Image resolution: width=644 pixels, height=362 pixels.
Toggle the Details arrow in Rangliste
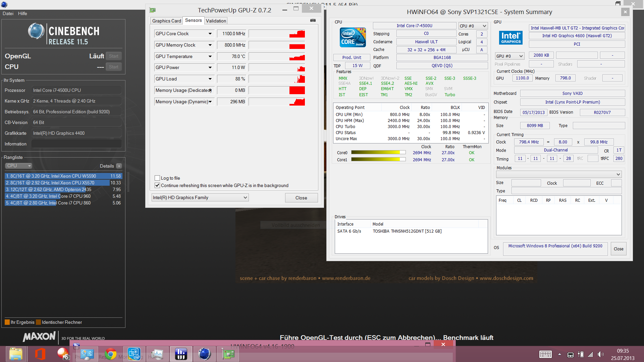click(x=119, y=166)
